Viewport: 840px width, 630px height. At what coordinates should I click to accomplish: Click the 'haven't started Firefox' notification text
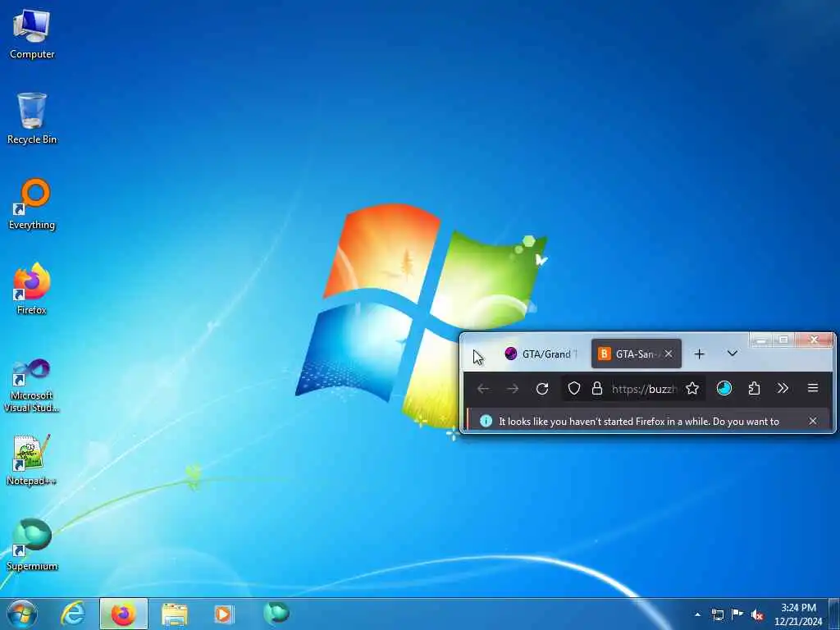tap(638, 422)
